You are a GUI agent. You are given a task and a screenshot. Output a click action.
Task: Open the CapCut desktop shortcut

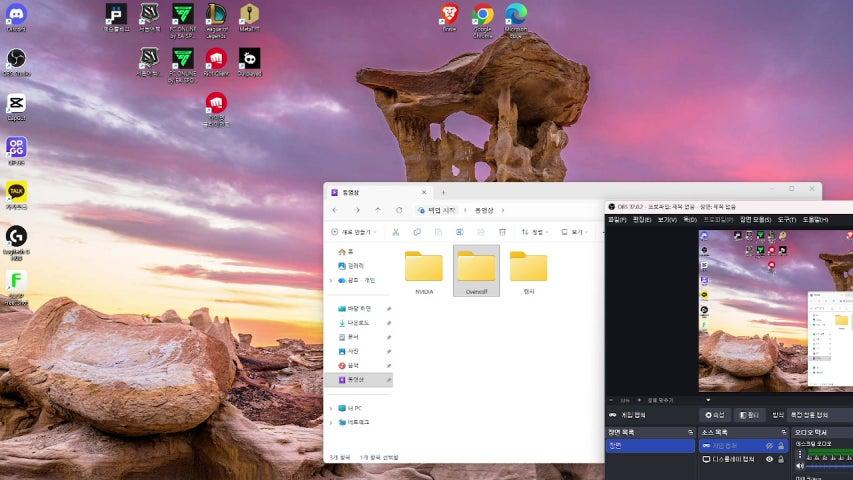pyautogui.click(x=16, y=103)
